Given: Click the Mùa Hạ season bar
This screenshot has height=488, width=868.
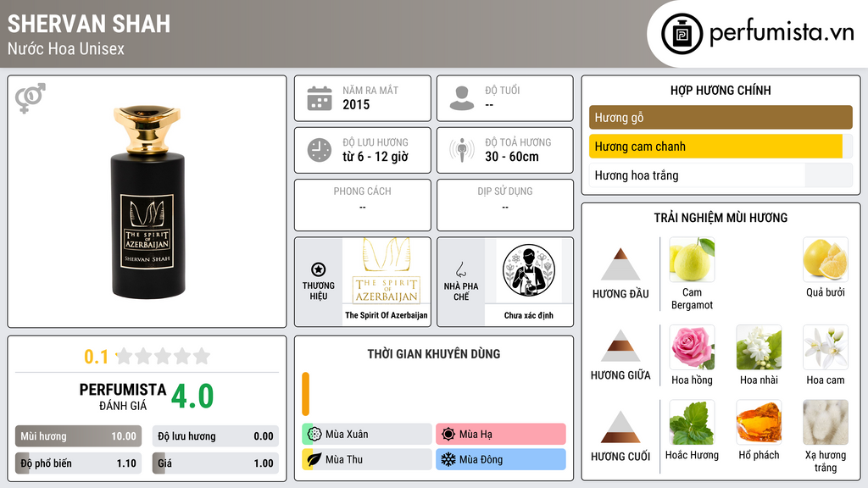Looking at the screenshot, I should [501, 434].
